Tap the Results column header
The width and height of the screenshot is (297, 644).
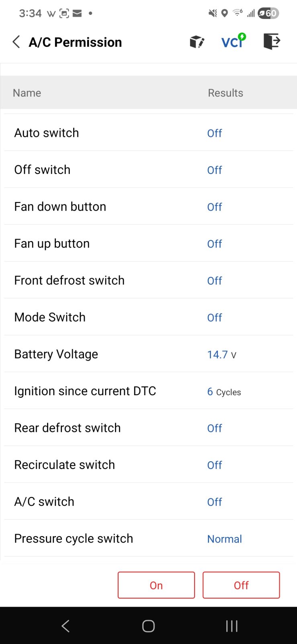(225, 93)
